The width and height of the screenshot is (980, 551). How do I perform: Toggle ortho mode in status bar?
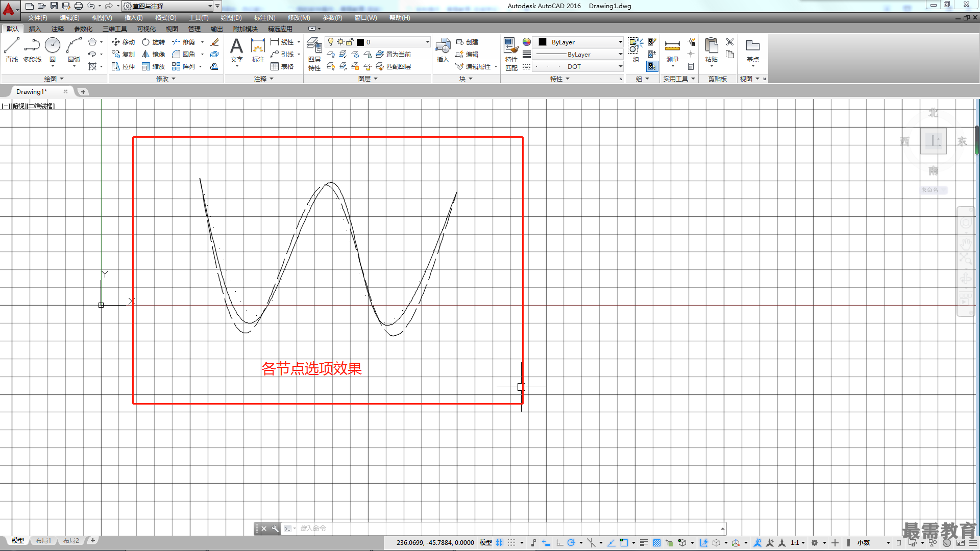[x=559, y=543]
